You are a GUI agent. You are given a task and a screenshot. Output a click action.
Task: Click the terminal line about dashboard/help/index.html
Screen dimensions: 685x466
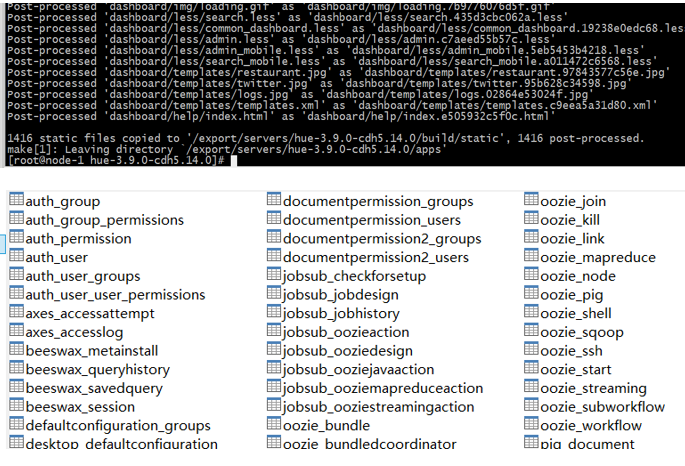click(x=281, y=116)
